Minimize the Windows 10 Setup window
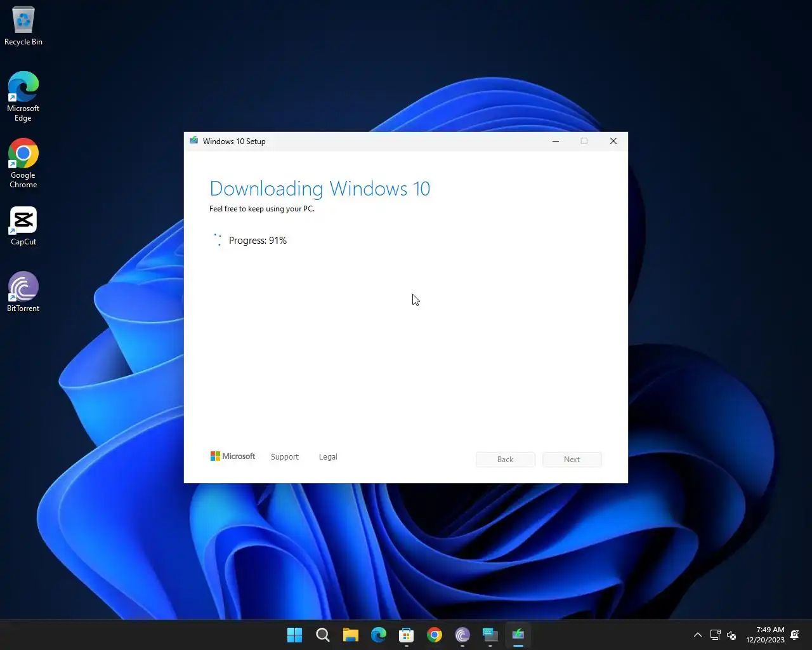This screenshot has height=650, width=812. click(556, 141)
